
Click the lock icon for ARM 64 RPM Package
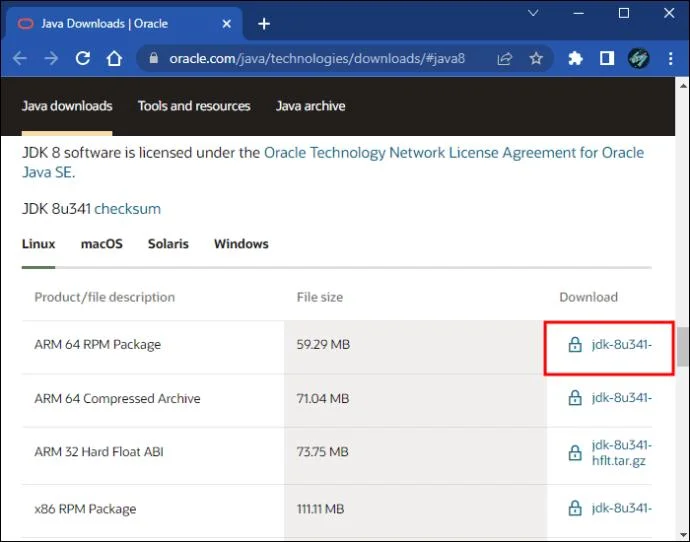click(x=575, y=344)
